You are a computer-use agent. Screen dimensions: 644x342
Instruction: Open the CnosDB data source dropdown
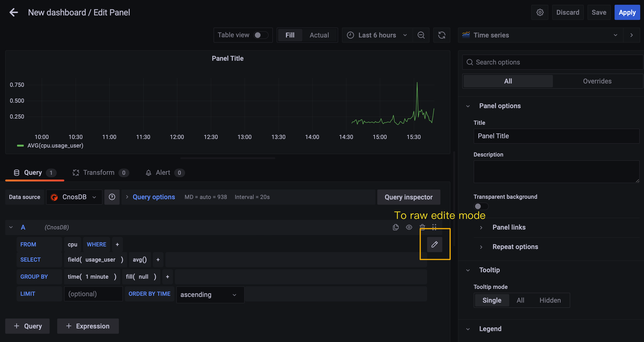coord(74,197)
